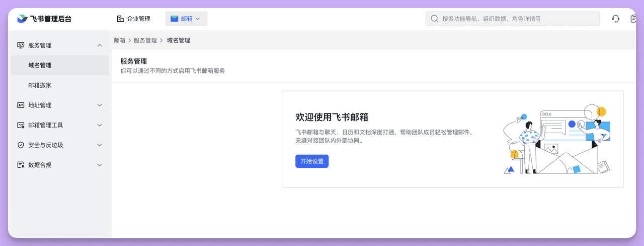
Task: Click the 域名管理 breadcrumb item
Action: [179, 40]
